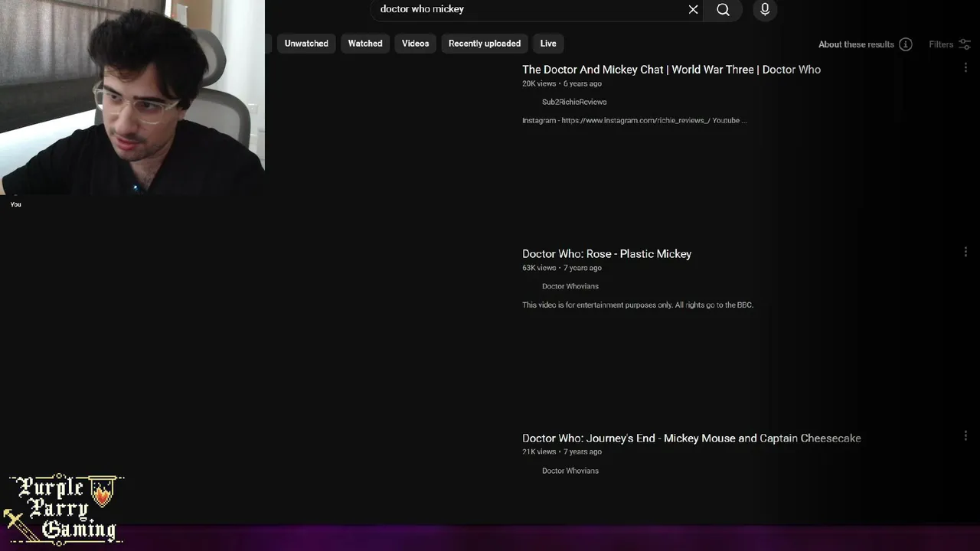The width and height of the screenshot is (980, 551).
Task: Open Journey's End Mickey Mouse video title
Action: [x=691, y=439]
